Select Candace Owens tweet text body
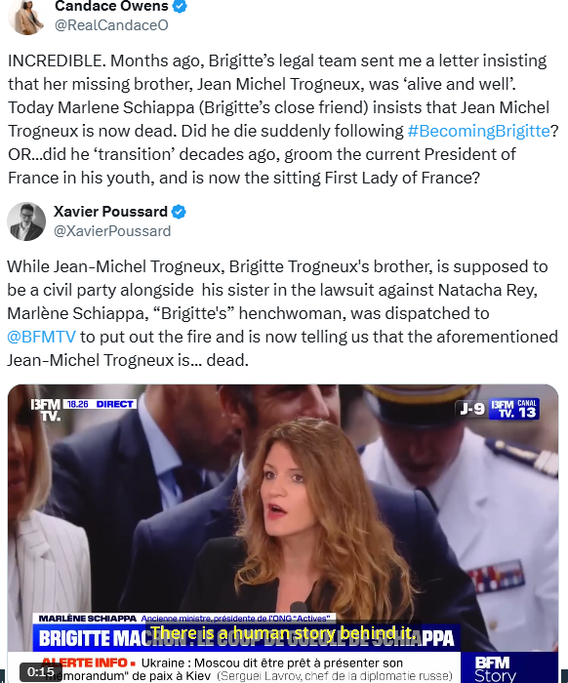 click(x=283, y=119)
